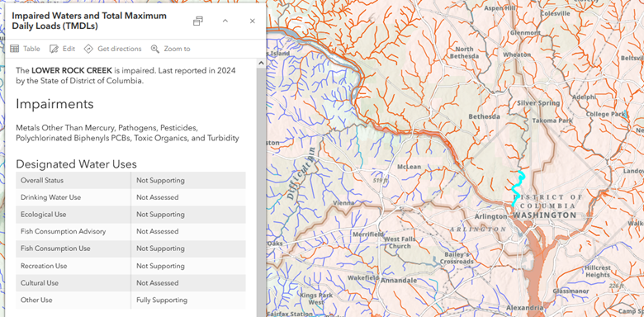This screenshot has width=644, height=317.
Task: Click the Silver Spring map label
Action: point(538,103)
